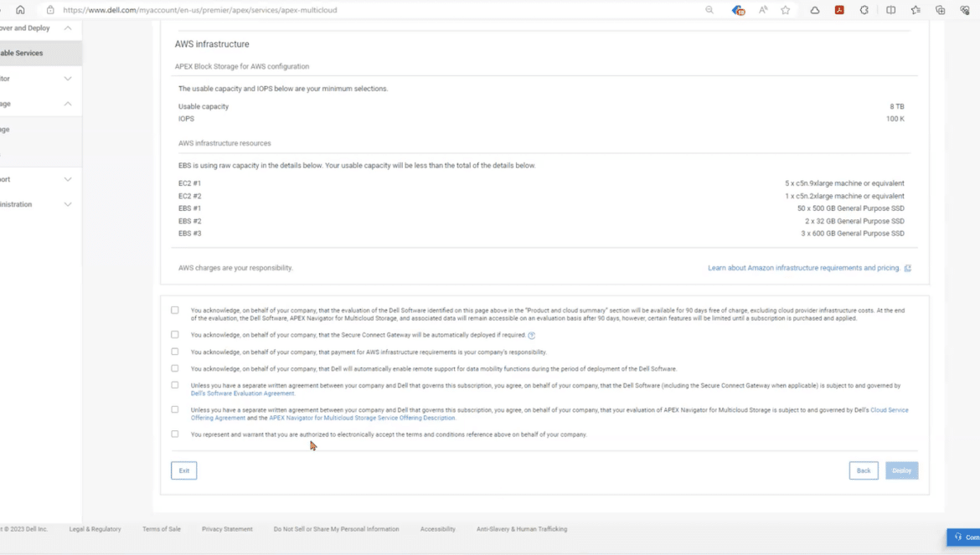The width and height of the screenshot is (980, 555).
Task: Click the cloud extension icon
Action: point(815,10)
